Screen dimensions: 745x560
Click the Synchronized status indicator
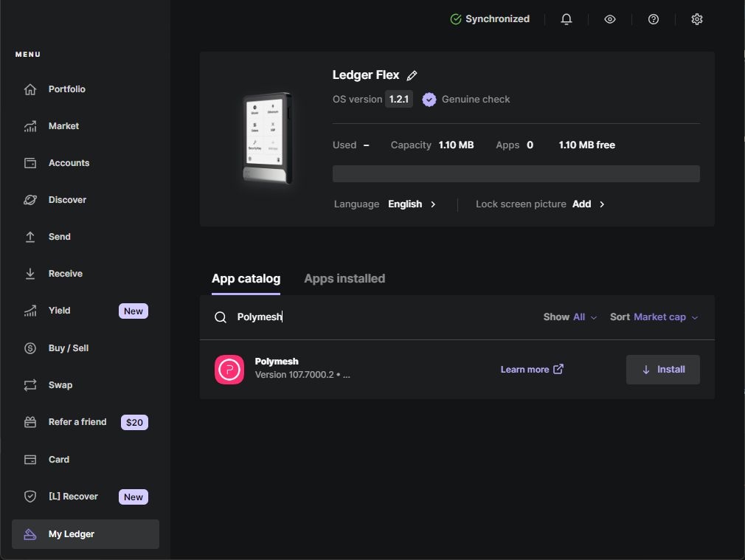[x=490, y=19]
